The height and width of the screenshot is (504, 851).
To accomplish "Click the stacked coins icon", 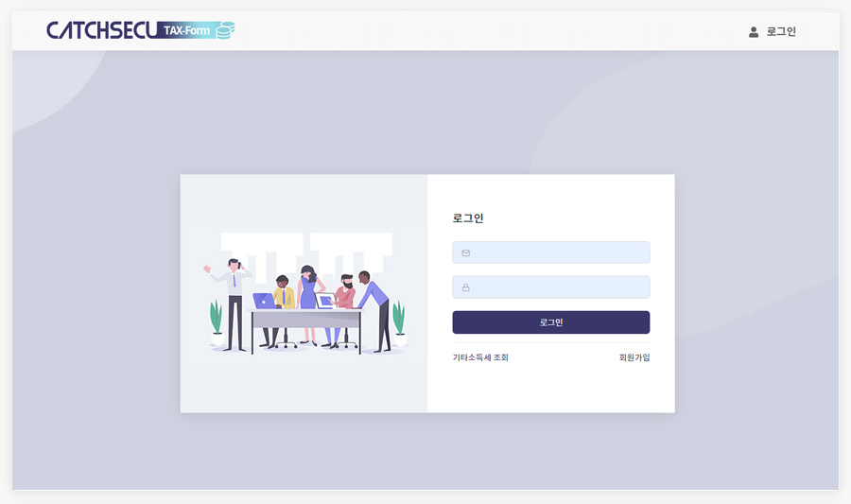I will 225,30.
